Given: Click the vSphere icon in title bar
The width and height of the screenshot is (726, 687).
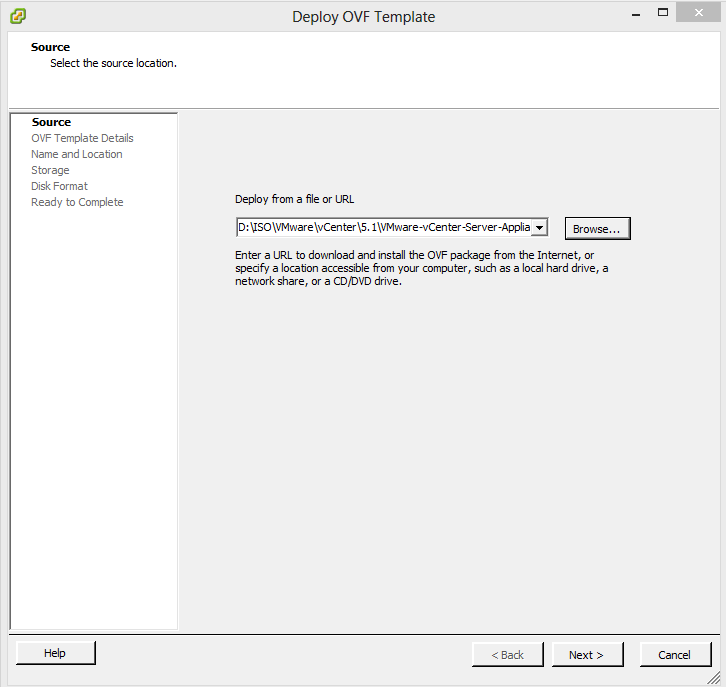Looking at the screenshot, I should point(18,16).
